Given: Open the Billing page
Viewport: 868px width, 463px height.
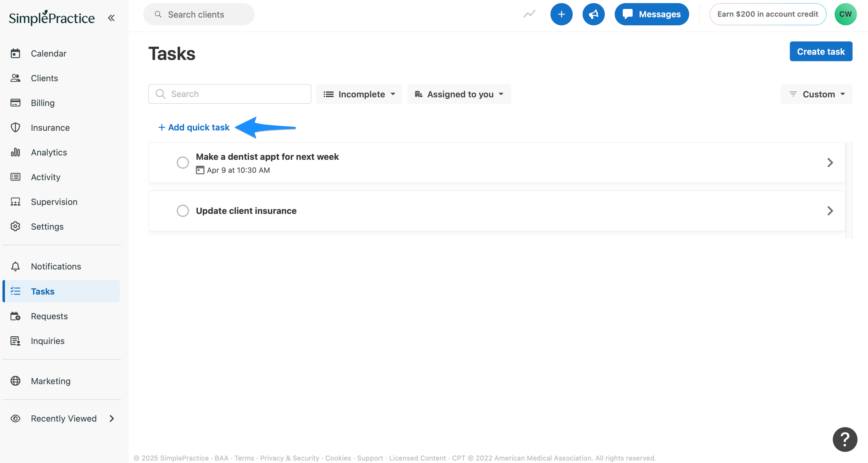Looking at the screenshot, I should coord(42,103).
